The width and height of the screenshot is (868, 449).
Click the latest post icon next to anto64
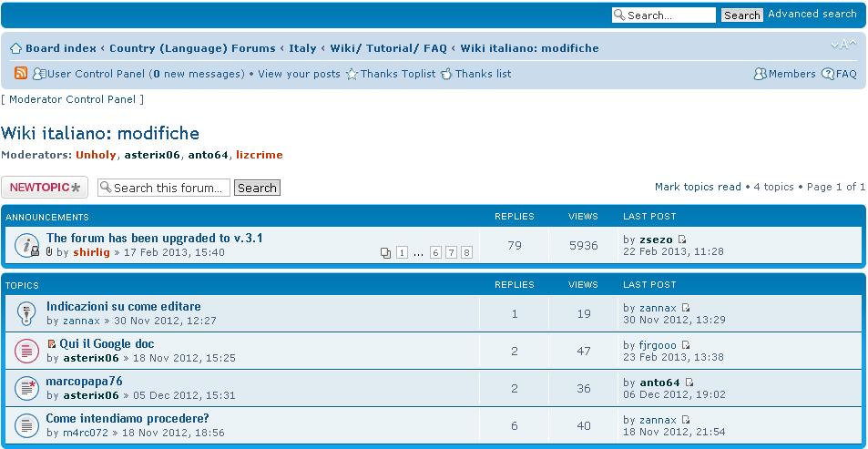pyautogui.click(x=689, y=383)
